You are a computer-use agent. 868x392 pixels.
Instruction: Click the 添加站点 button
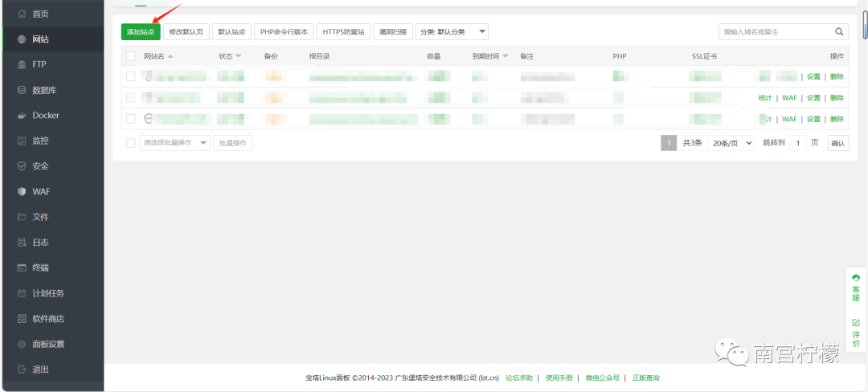tap(141, 31)
